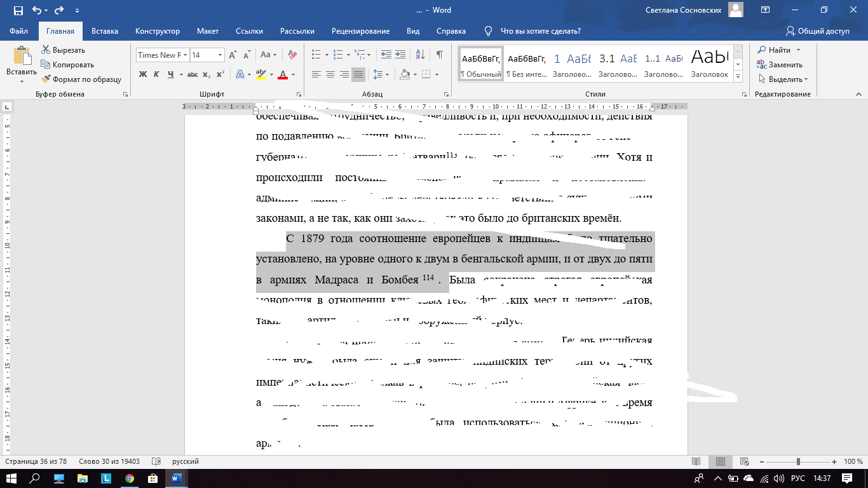Image resolution: width=868 pixels, height=488 pixels.
Task: Align text right
Action: [x=344, y=74]
